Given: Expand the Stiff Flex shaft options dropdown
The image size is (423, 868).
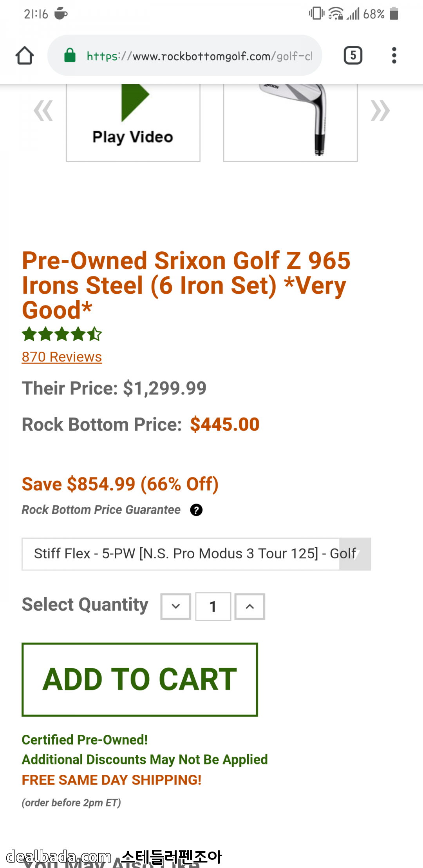Looking at the screenshot, I should pos(196,554).
